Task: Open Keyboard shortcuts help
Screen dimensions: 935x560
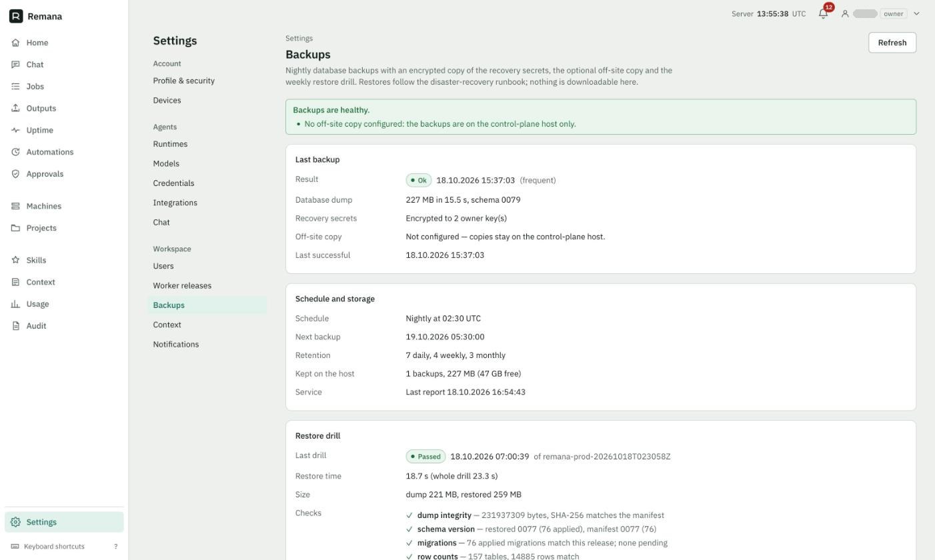Action: (x=64, y=547)
